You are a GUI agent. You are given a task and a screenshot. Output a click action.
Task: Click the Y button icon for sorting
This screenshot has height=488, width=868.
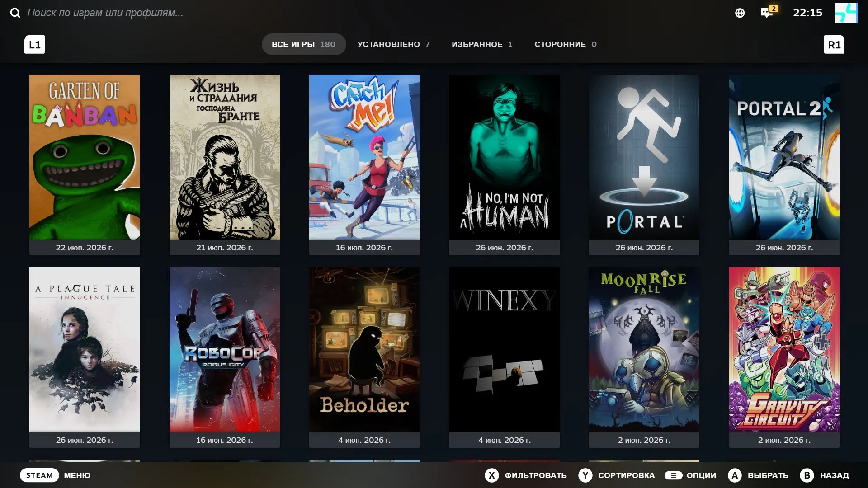[585, 475]
